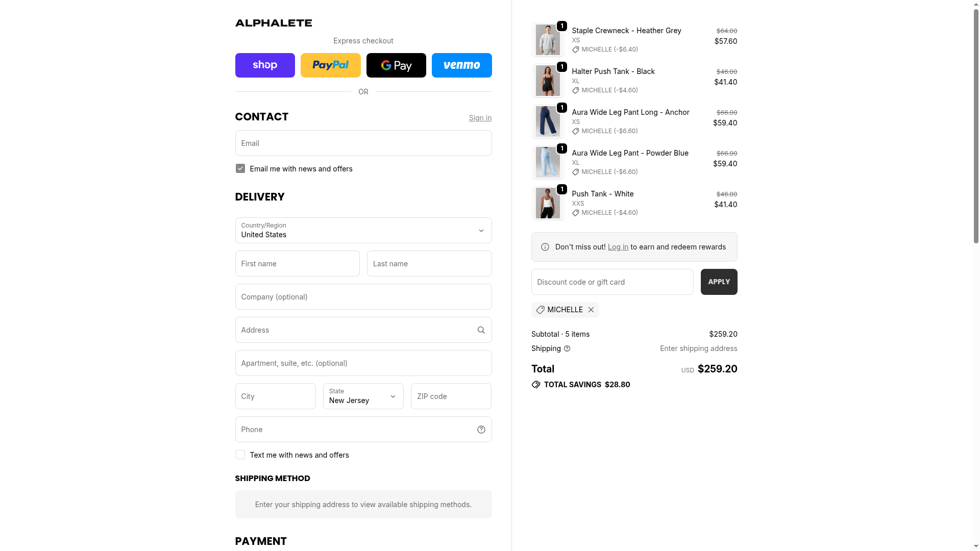980x551 pixels.
Task: Click the Staple Crewneck product thumbnail
Action: point(548,40)
